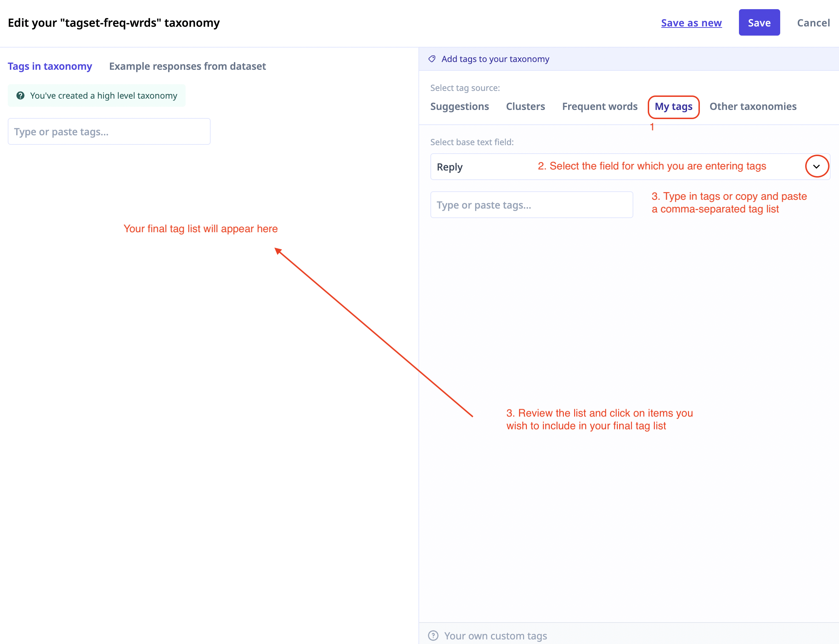
Task: Switch to Other taxonomies tab
Action: (x=752, y=106)
